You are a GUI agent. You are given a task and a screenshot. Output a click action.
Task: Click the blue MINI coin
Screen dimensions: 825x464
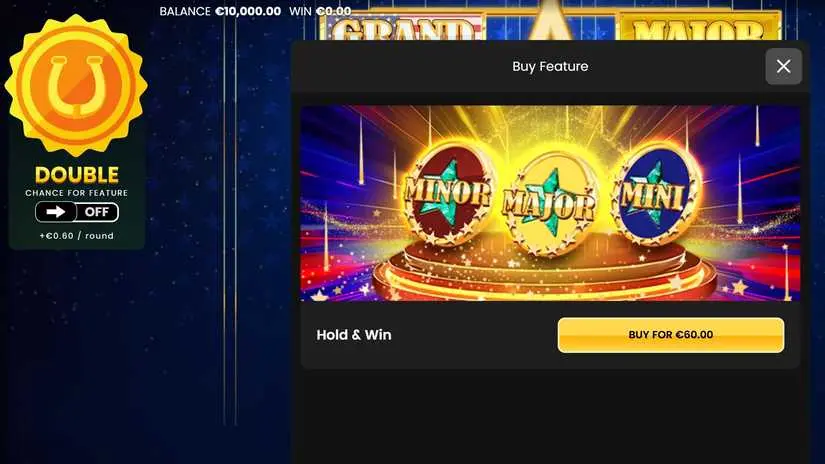click(655, 194)
